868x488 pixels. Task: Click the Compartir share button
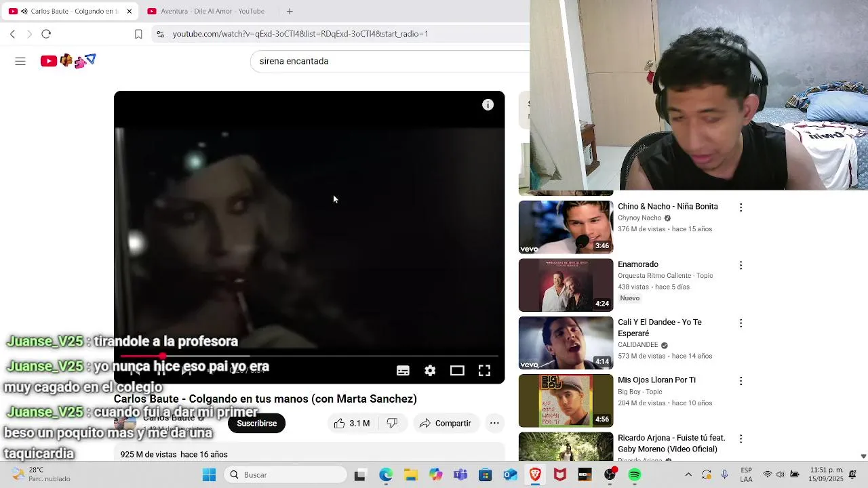[x=445, y=423]
